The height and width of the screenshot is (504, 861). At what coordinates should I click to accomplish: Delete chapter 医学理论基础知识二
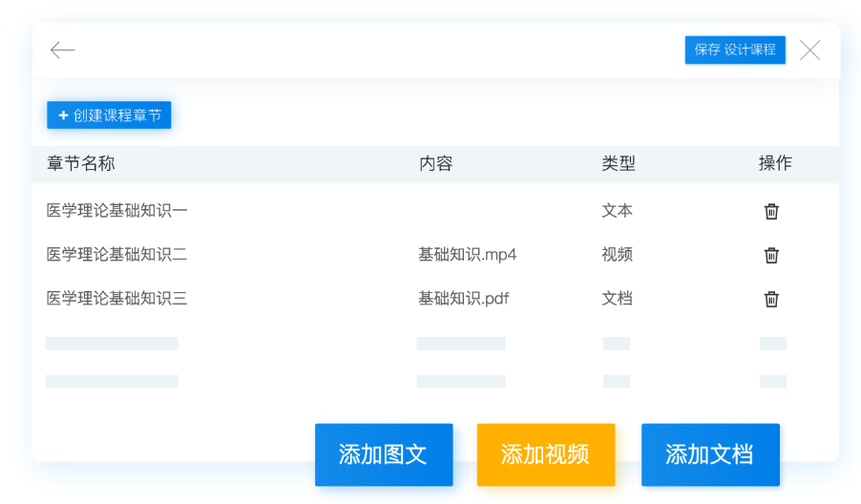[x=771, y=255]
